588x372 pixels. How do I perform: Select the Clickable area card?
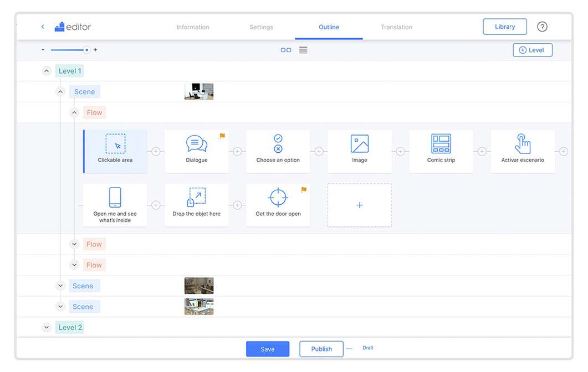(115, 151)
